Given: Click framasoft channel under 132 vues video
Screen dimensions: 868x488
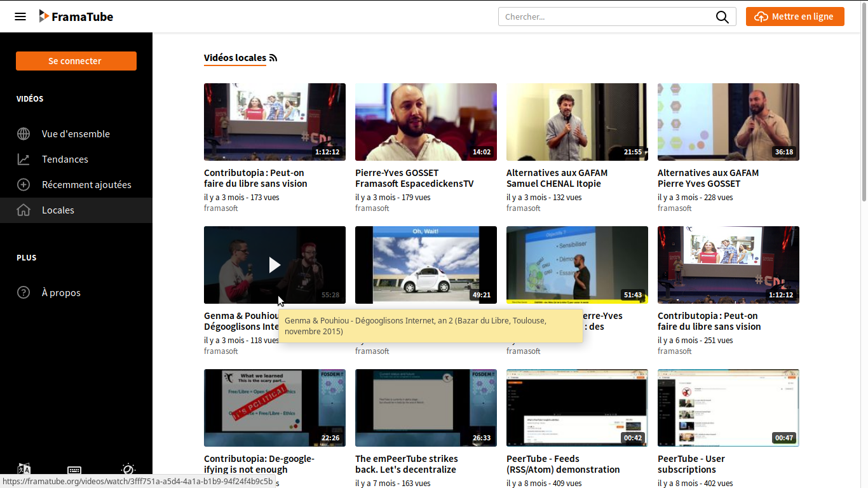Looking at the screenshot, I should click(x=524, y=208).
